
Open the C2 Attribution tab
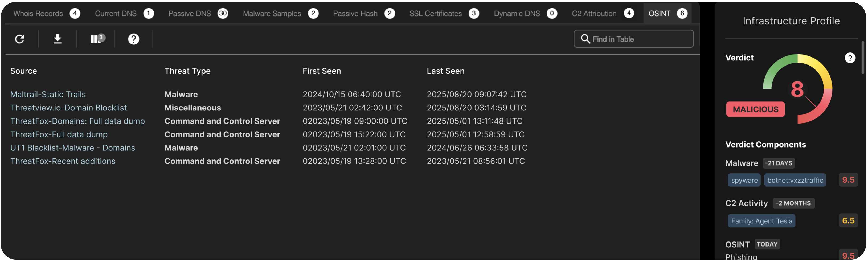603,14
